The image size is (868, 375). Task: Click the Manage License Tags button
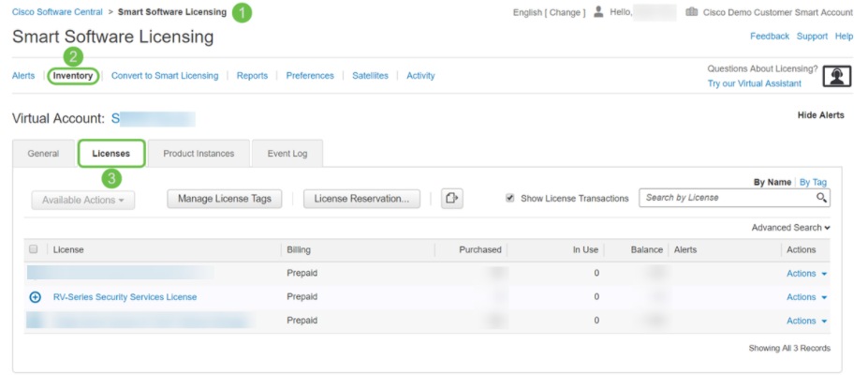(225, 199)
